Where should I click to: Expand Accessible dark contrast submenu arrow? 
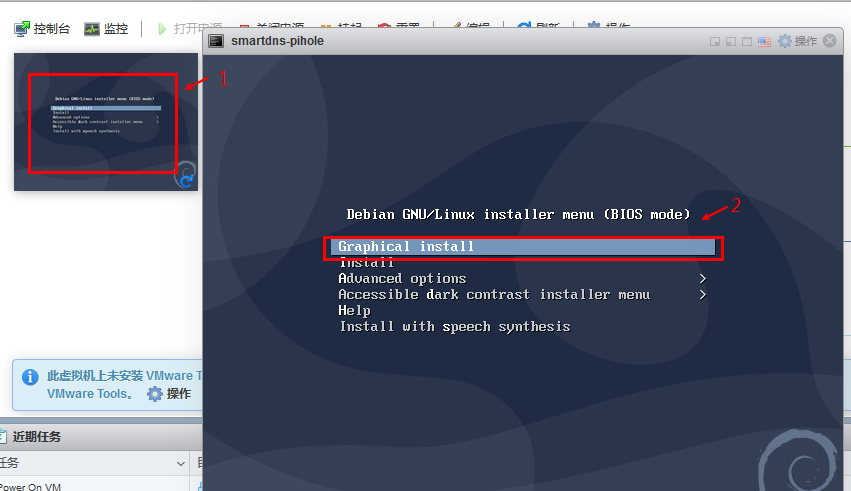[703, 295]
